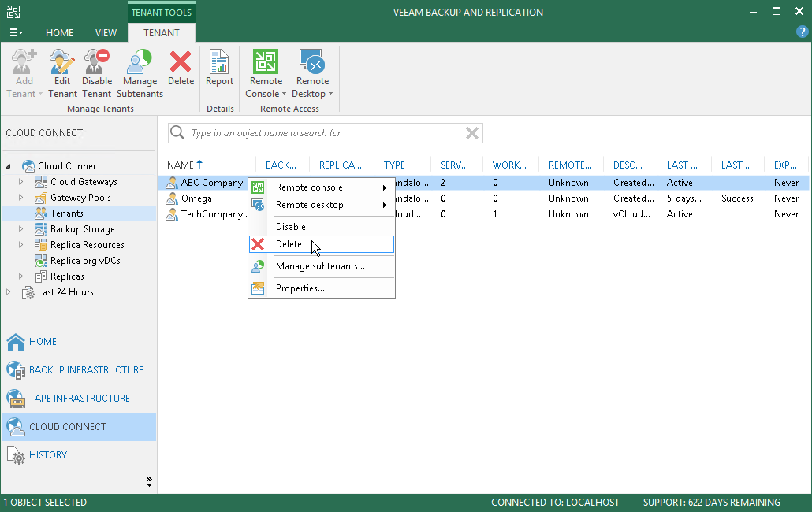Open the help question mark icon

[803, 32]
